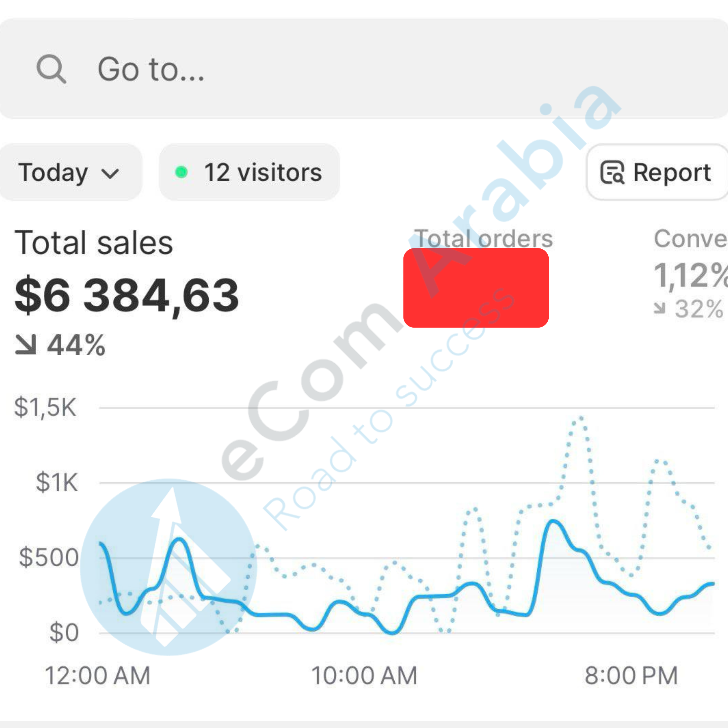This screenshot has height=728, width=728.
Task: Click the down arrow next to 32%
Action: (659, 308)
